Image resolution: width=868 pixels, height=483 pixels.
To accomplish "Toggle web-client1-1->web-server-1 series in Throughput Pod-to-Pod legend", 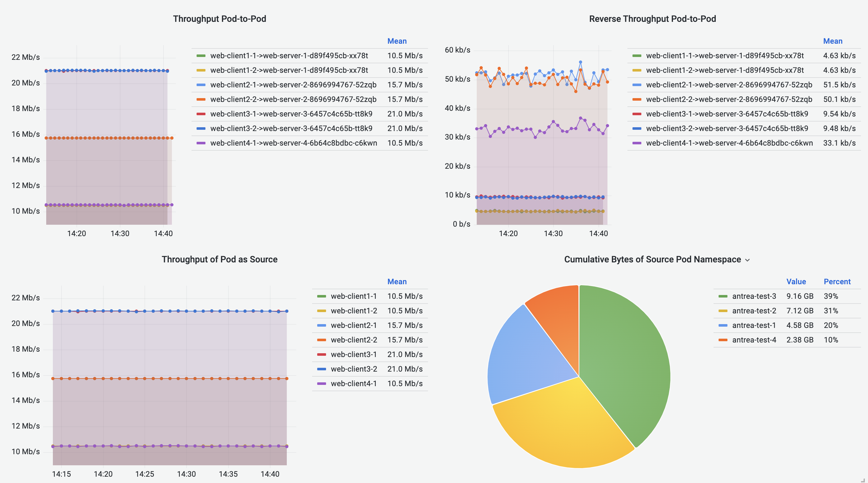I will [x=289, y=56].
